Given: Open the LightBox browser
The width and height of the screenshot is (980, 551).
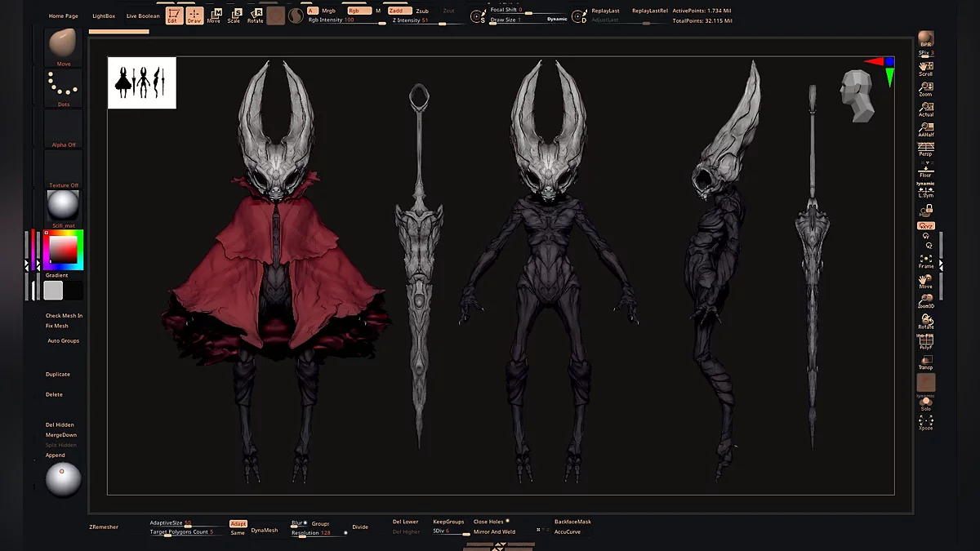Looking at the screenshot, I should (104, 16).
